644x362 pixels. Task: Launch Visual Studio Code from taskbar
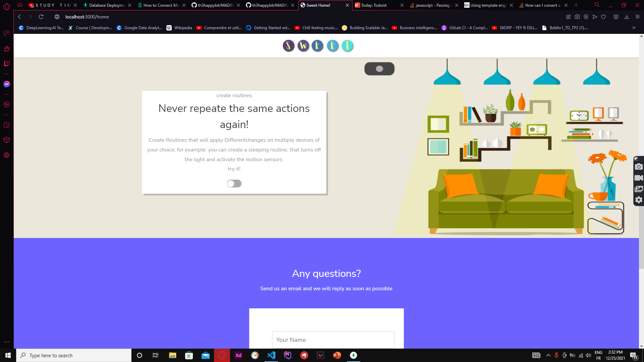271,355
